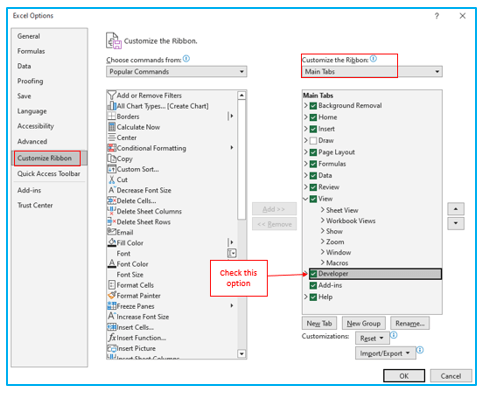Click the info icon beside Choose commands from
The width and height of the screenshot is (485, 393).
pos(186,59)
